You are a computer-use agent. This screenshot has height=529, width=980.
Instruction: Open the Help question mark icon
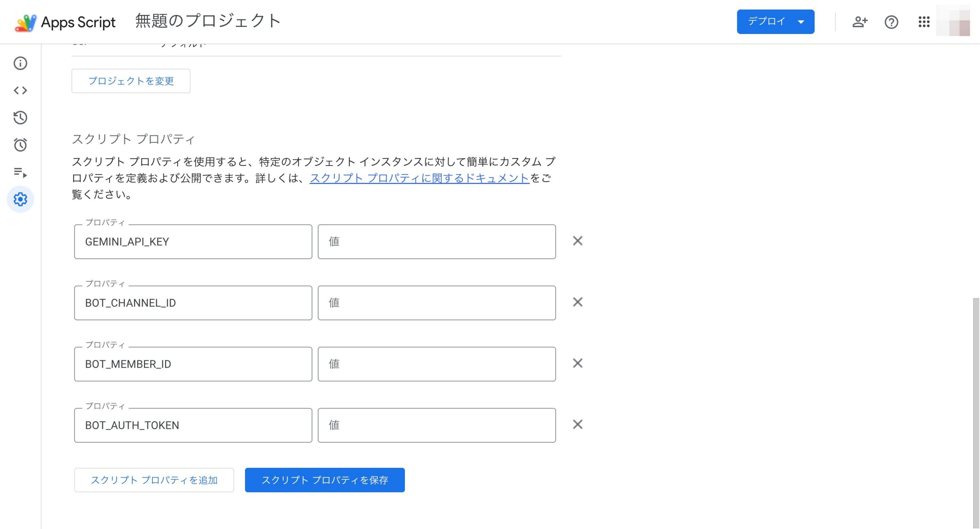point(891,22)
